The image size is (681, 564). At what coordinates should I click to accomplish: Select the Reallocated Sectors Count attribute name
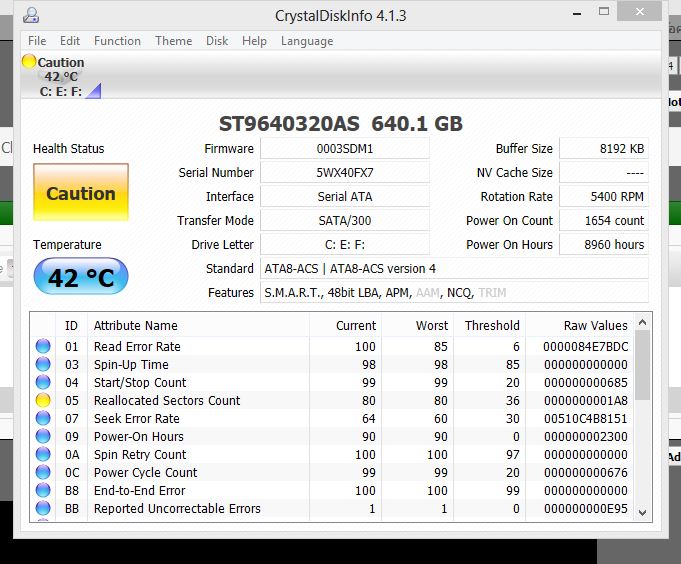tap(167, 400)
